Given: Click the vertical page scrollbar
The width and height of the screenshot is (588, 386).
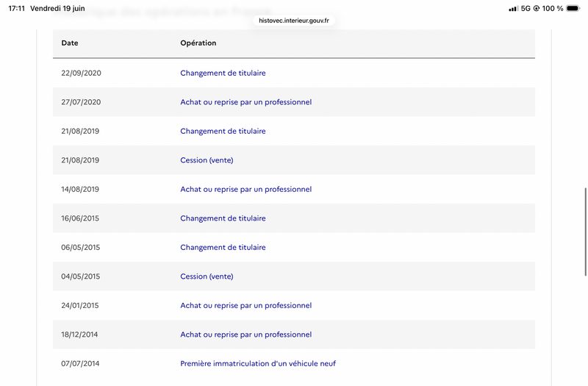Looking at the screenshot, I should [x=585, y=232].
